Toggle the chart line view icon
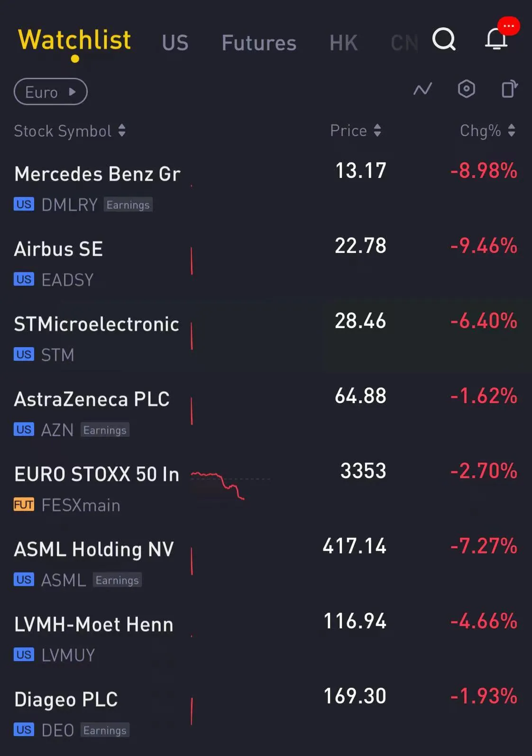The image size is (532, 756). (x=422, y=89)
